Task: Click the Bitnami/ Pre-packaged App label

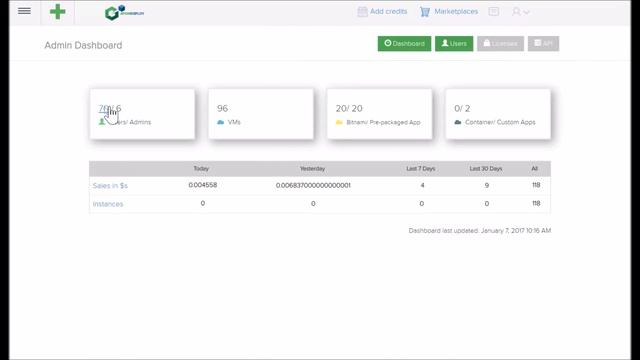Action: click(383, 122)
